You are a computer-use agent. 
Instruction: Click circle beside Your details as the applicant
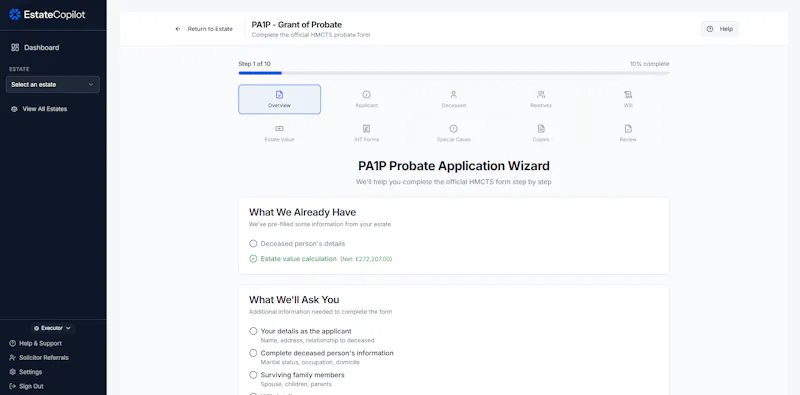tap(253, 331)
